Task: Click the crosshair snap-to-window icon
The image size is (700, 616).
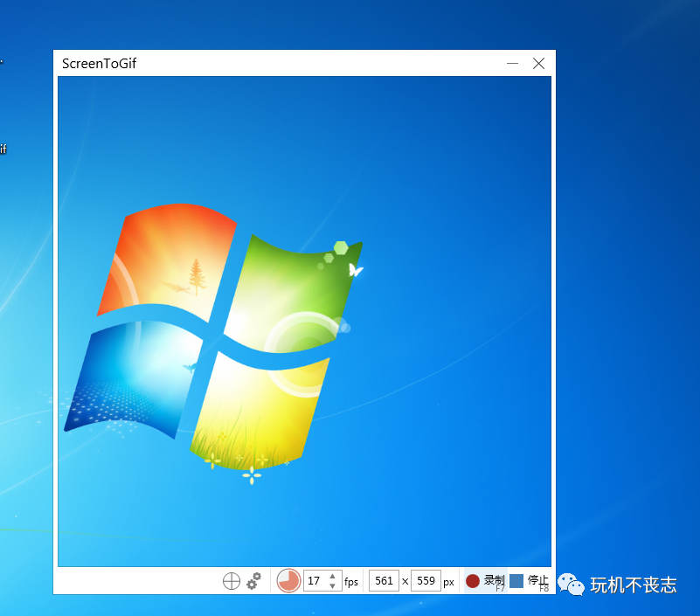Action: click(x=232, y=581)
